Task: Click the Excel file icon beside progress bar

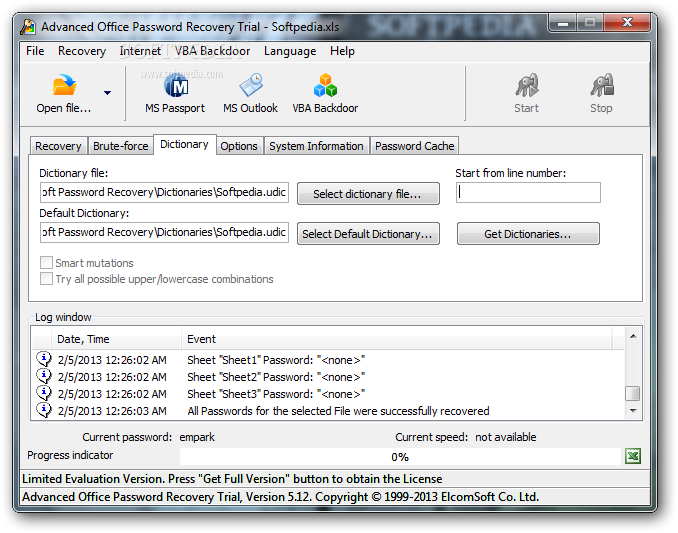Action: 633,456
